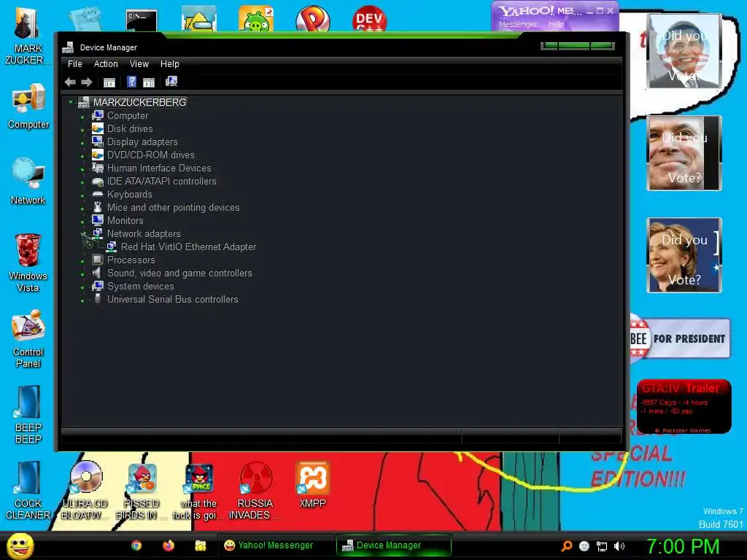This screenshot has height=560, width=747.
Task: Expand the IDE ATA/ATAPI controllers node
Action: 82,182
